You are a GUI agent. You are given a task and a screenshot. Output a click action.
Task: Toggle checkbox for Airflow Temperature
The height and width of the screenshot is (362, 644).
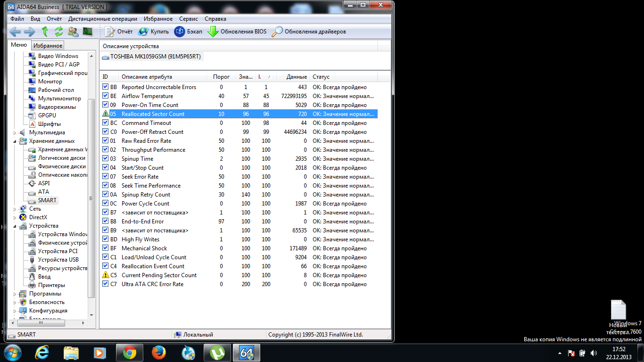[106, 96]
